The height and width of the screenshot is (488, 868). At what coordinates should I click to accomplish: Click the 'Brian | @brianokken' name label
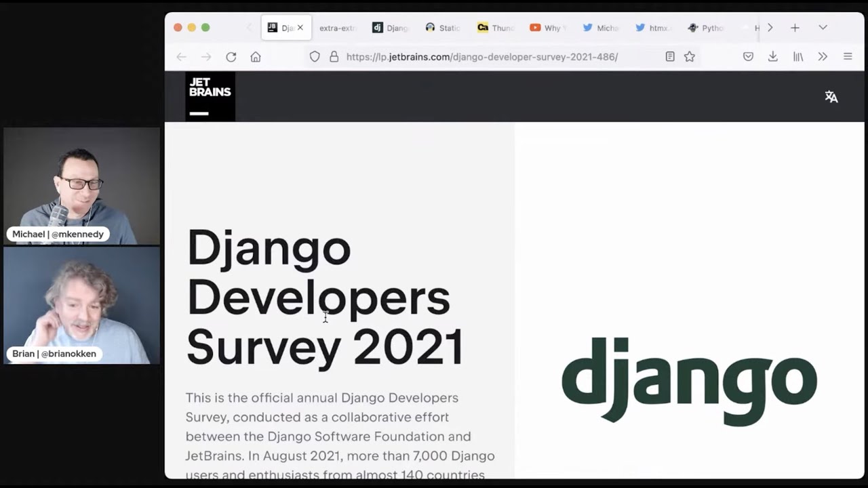(54, 354)
